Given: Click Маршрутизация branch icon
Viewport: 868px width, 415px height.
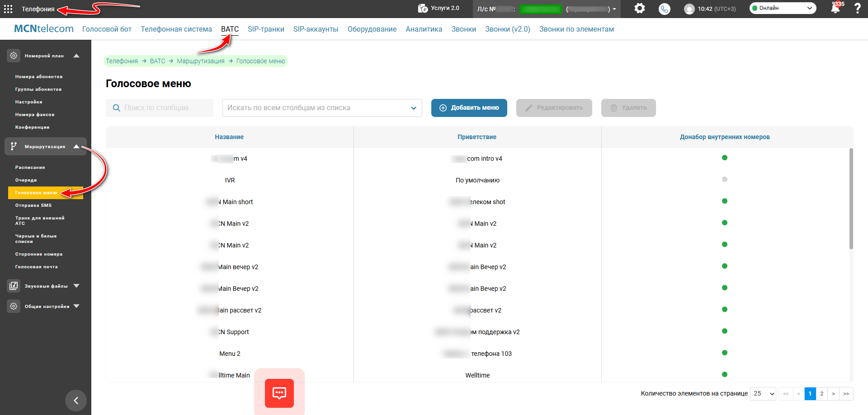Looking at the screenshot, I should click(14, 146).
